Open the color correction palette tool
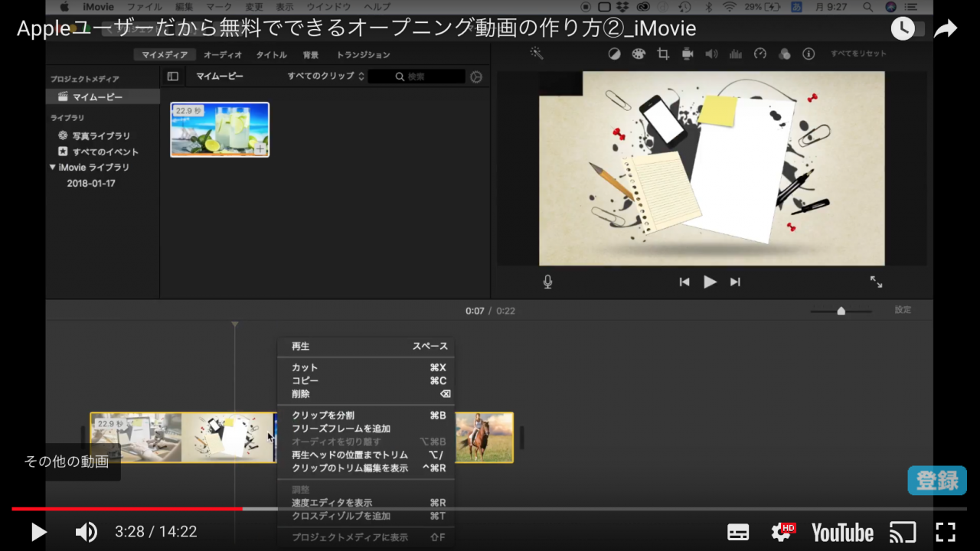 [639, 54]
